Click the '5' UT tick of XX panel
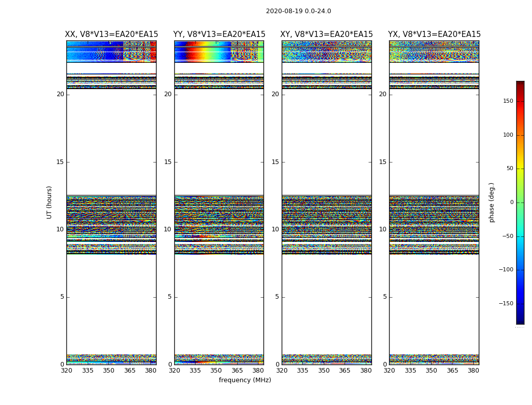Screen dimensions: 532x405 coord(62,297)
